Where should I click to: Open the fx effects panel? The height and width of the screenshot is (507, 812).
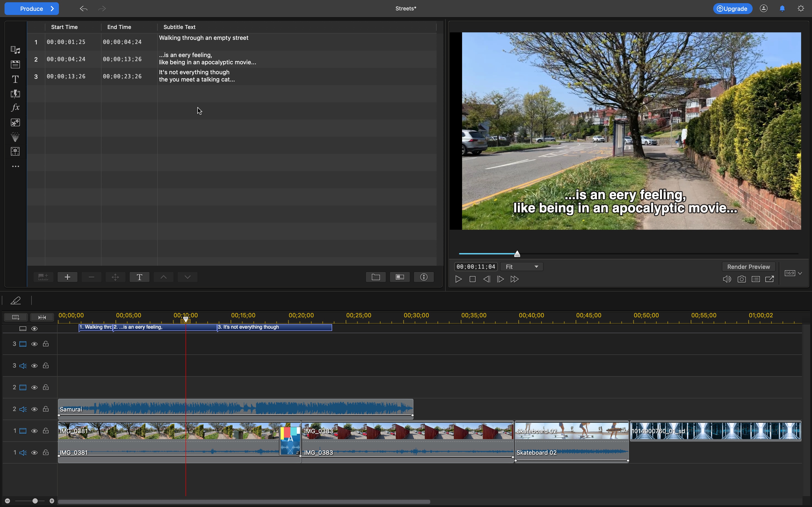[x=15, y=107]
